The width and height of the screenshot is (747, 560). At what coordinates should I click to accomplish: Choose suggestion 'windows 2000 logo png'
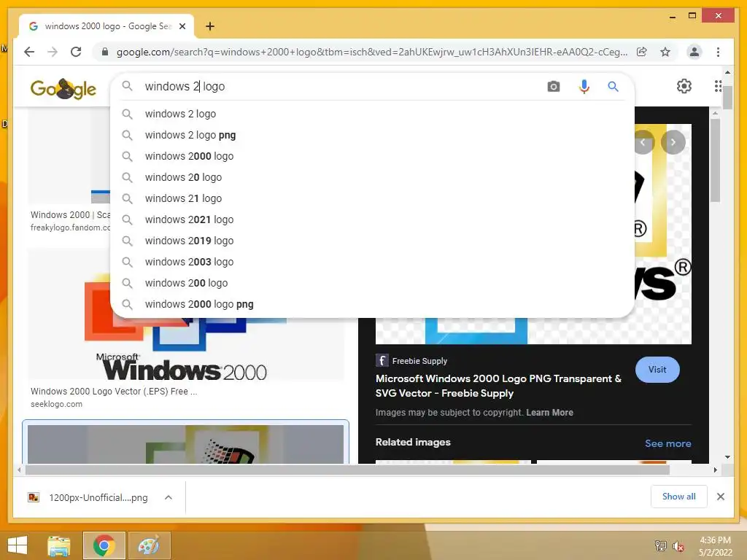coord(372,304)
